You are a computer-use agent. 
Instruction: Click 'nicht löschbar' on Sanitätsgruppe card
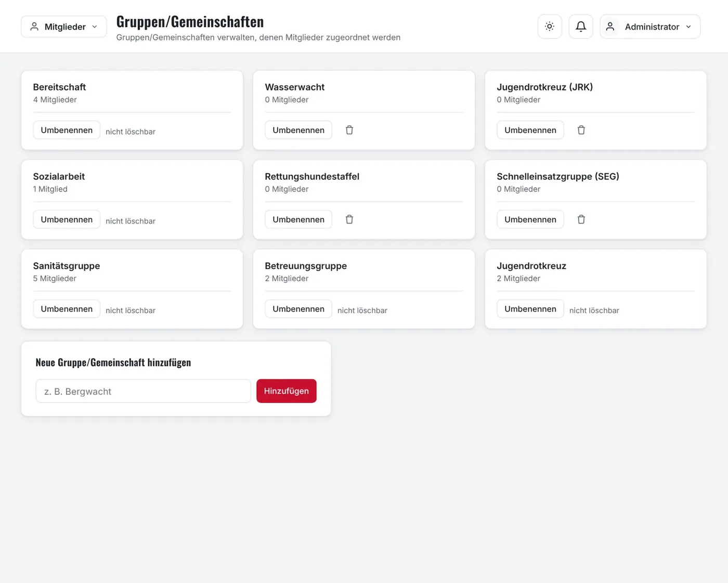(x=131, y=310)
